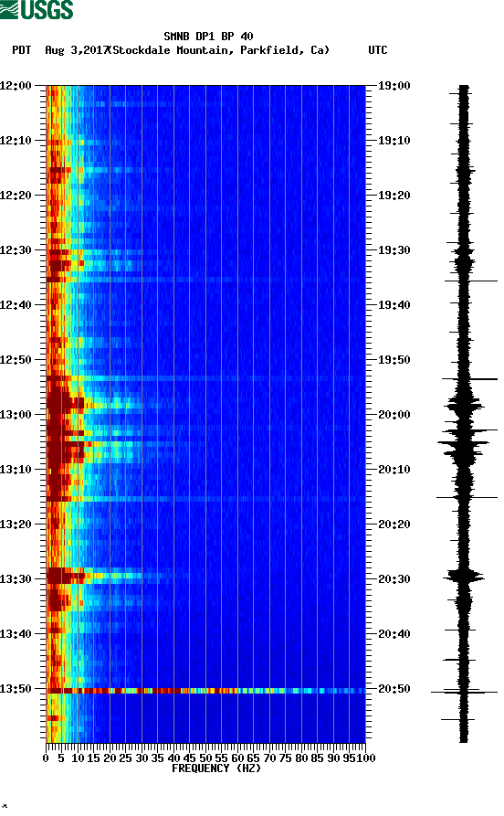This screenshot has width=504, height=816.
Task: Click the 13:20 PDT time label
Action: coord(16,525)
